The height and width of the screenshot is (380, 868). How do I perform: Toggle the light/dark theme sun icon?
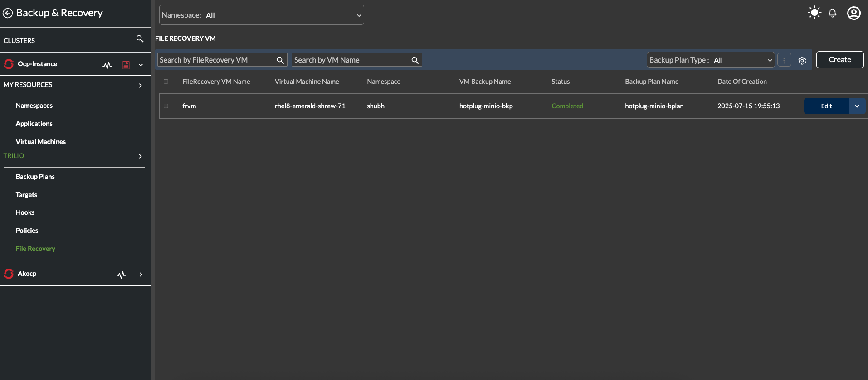[x=814, y=13]
